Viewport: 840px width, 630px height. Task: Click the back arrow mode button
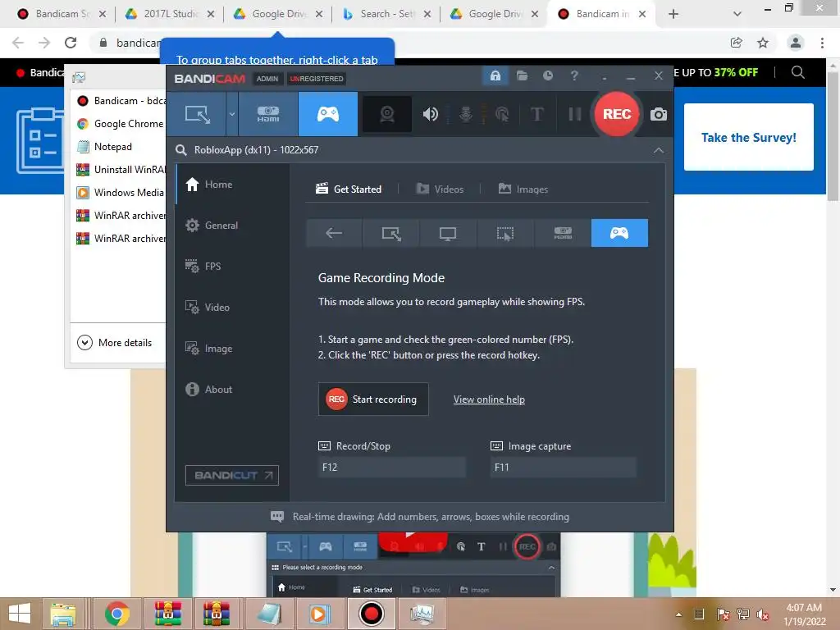pos(334,233)
